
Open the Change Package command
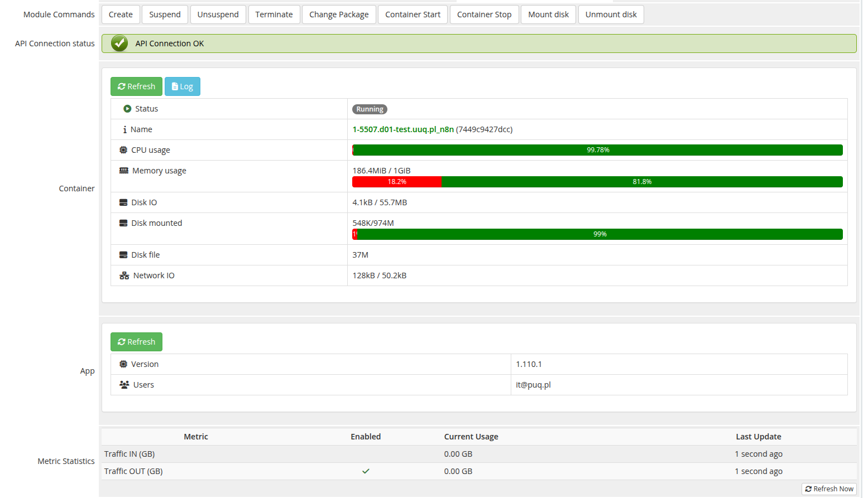(339, 14)
